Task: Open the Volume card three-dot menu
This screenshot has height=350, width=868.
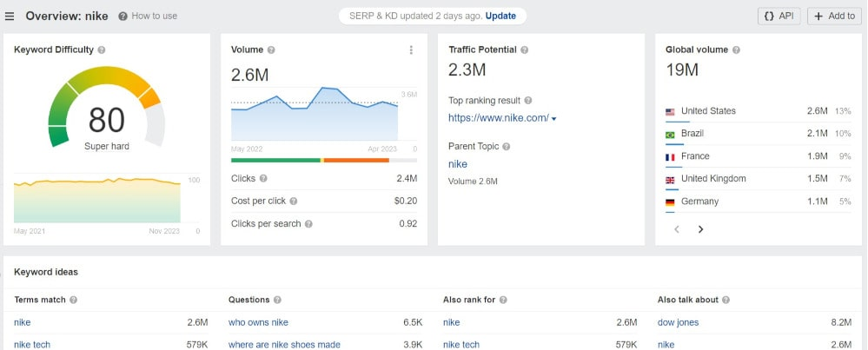Action: point(411,50)
